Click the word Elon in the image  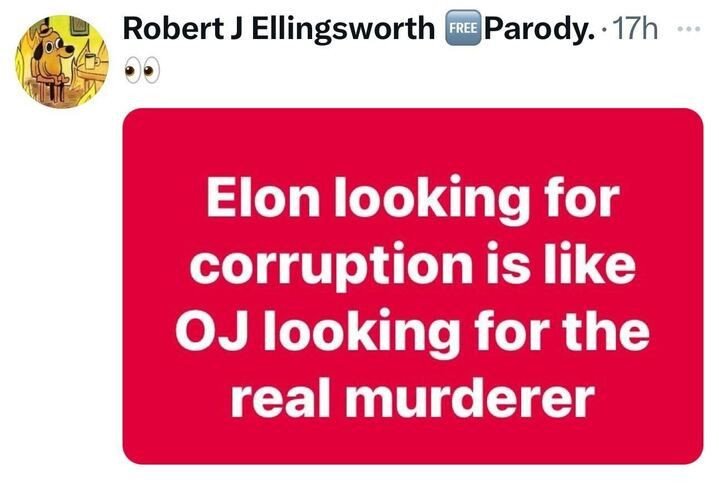click(263, 198)
